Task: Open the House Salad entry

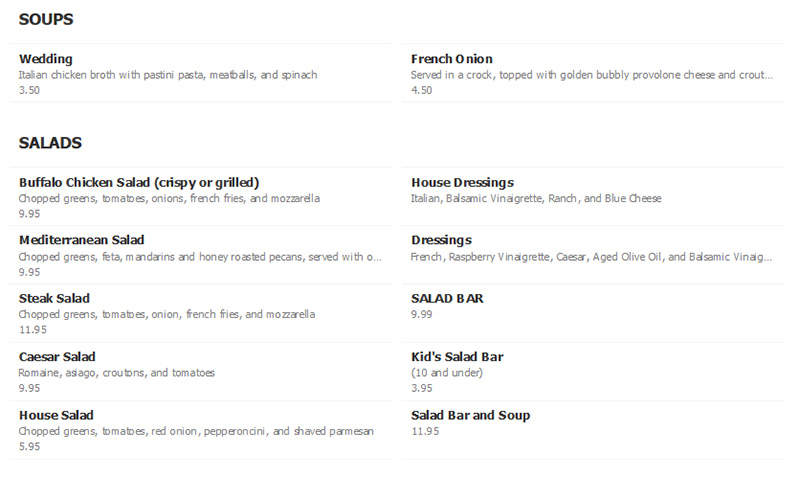Action: pos(200,430)
